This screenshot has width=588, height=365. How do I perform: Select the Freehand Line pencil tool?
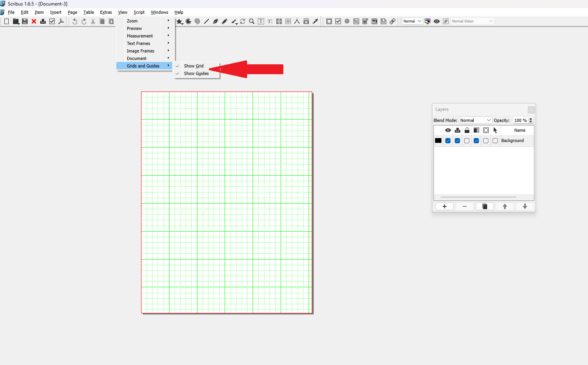tap(224, 21)
